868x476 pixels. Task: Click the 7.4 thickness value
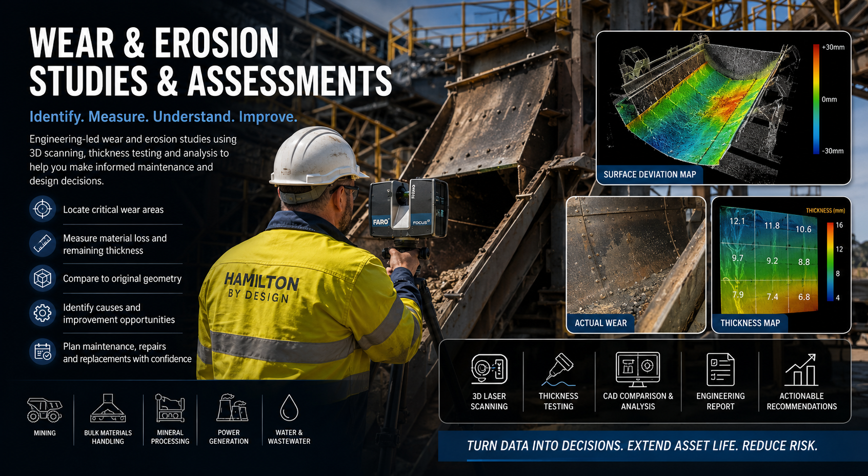[x=772, y=297]
